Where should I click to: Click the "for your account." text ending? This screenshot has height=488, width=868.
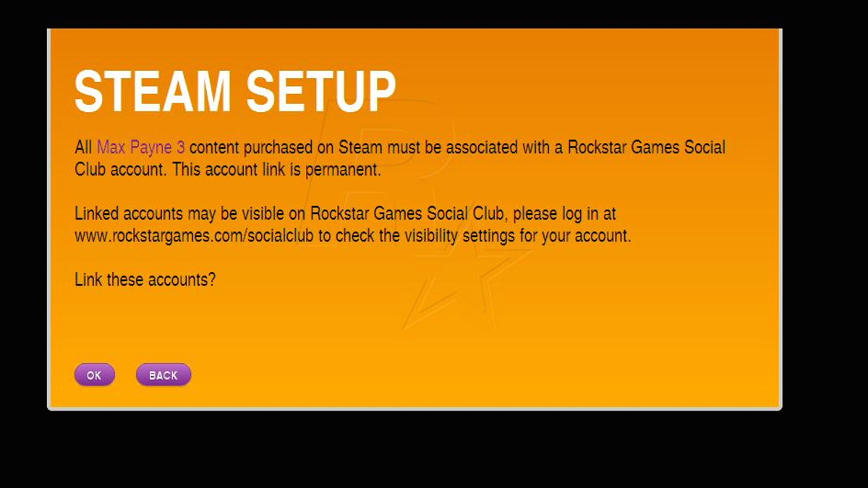pos(575,236)
